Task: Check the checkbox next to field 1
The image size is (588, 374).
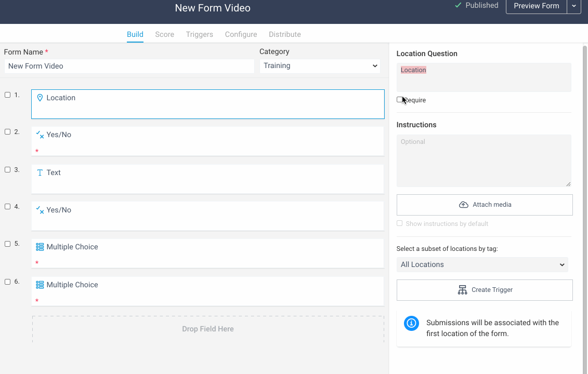Action: tap(7, 95)
